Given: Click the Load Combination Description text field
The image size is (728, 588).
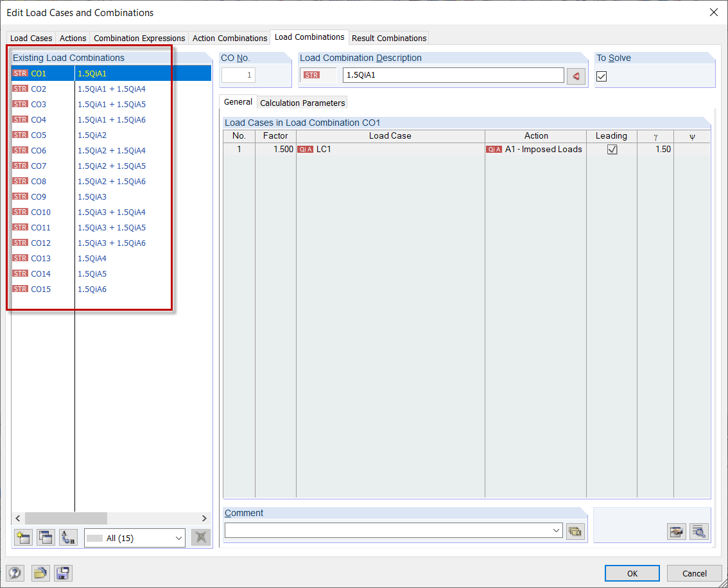Looking at the screenshot, I should pos(453,75).
